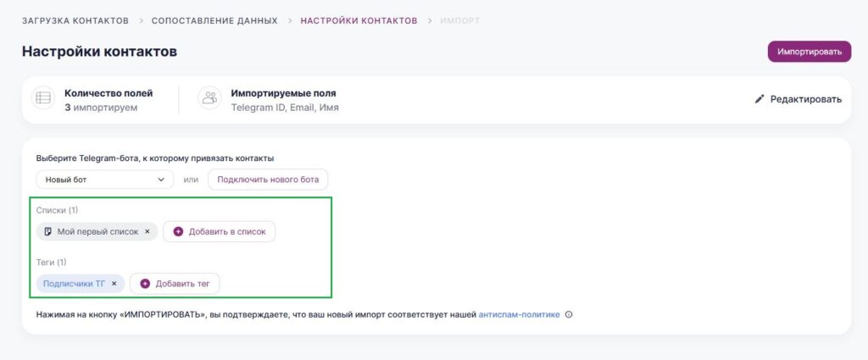The height and width of the screenshot is (360, 868).
Task: Click the Настройки контактов page heading
Action: (x=100, y=52)
